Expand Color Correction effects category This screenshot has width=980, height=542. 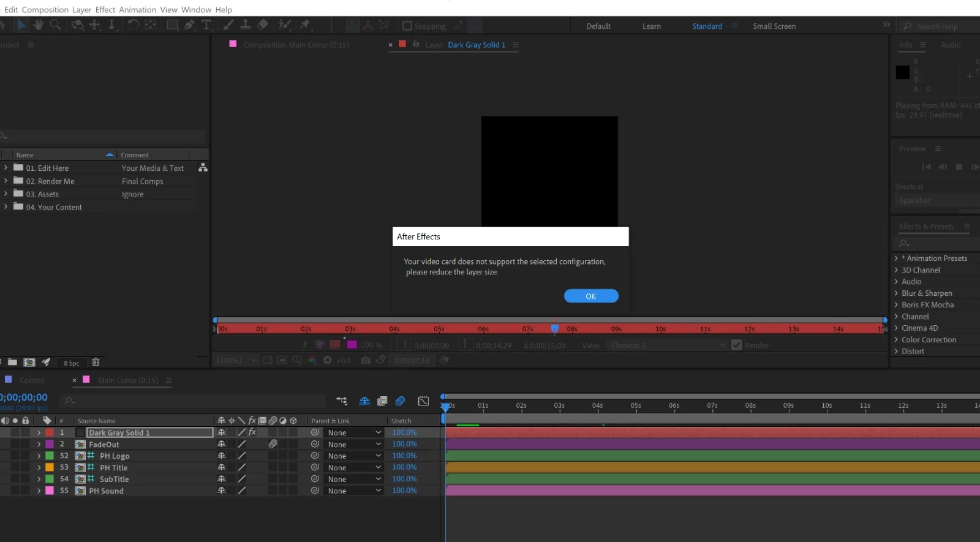point(896,340)
